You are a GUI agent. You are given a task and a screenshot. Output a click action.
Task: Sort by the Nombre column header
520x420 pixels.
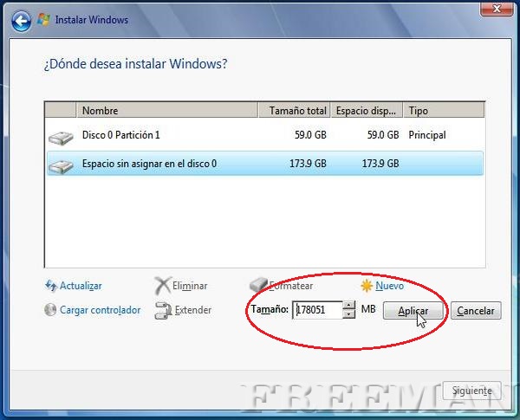pos(167,110)
